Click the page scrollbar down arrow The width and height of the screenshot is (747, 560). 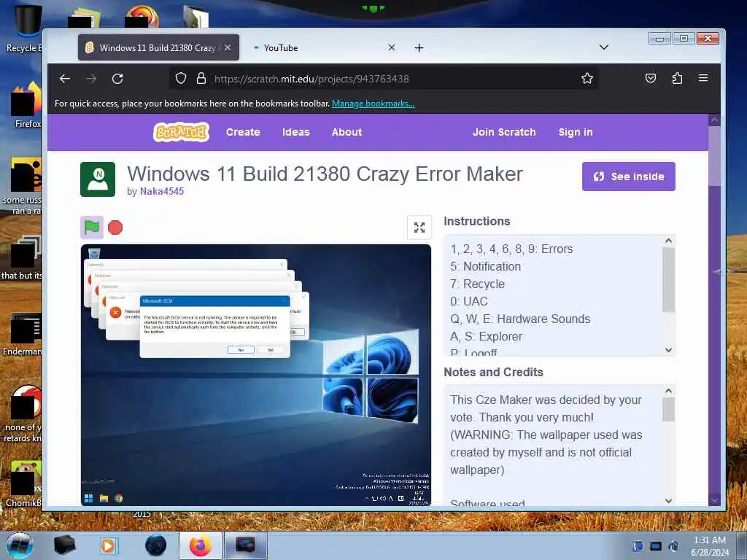(714, 500)
